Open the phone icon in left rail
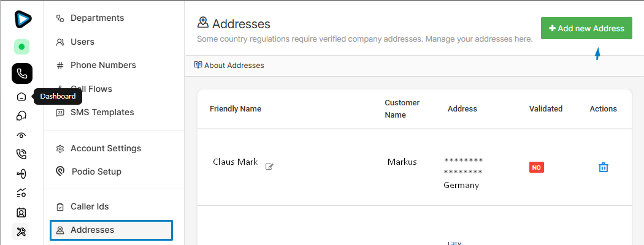The width and height of the screenshot is (644, 245). pos(21,73)
